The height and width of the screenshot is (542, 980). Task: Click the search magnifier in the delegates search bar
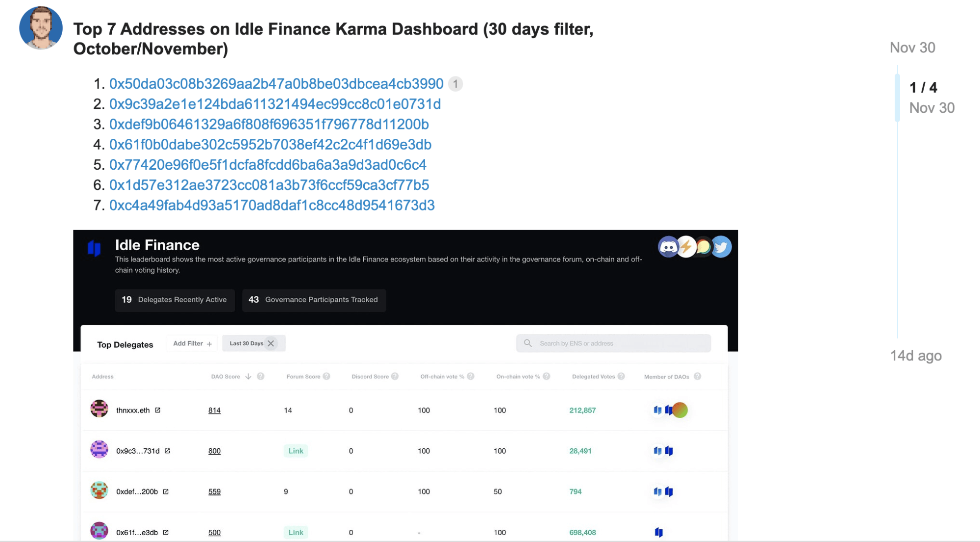528,343
